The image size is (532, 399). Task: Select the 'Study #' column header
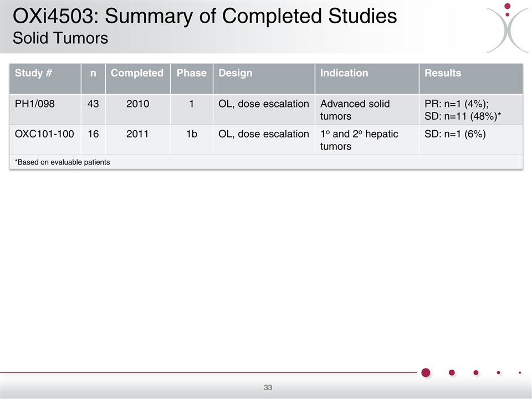pyautogui.click(x=34, y=73)
